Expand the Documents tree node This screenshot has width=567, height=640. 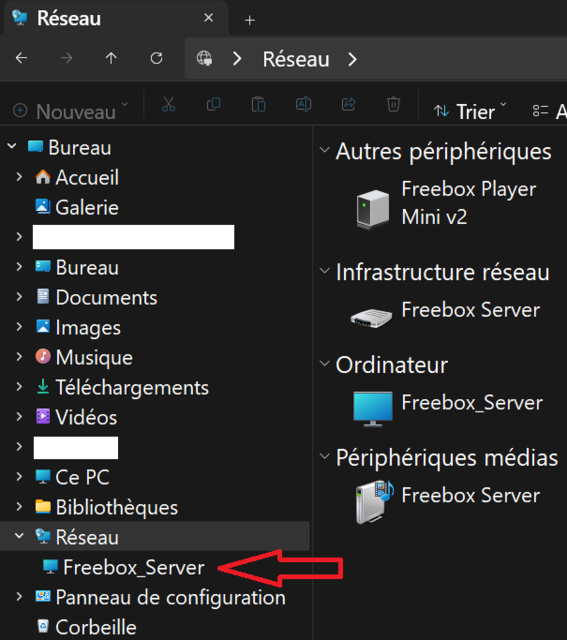coord(19,297)
